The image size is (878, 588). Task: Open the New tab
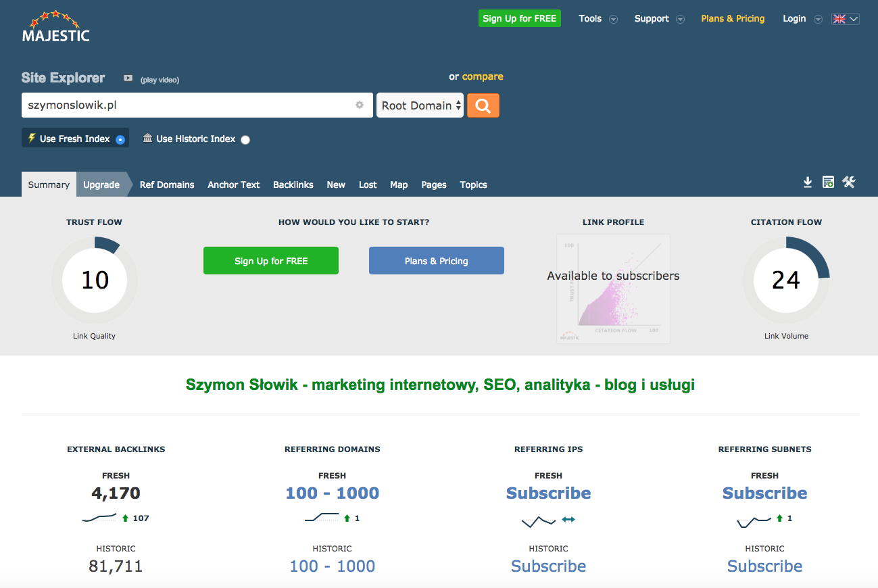336,185
